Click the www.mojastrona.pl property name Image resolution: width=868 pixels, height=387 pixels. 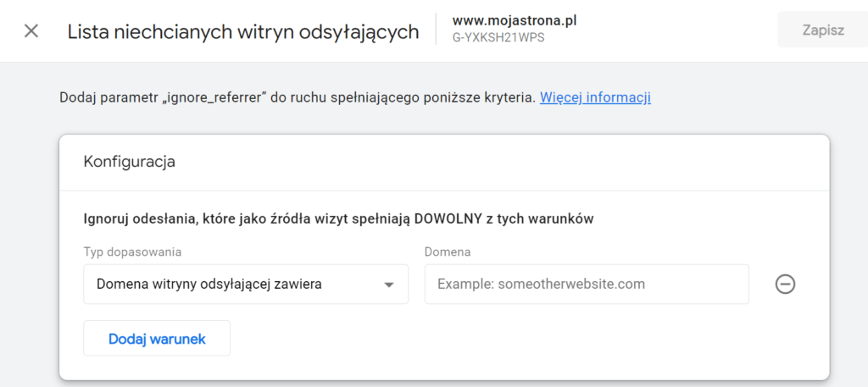pyautogui.click(x=520, y=19)
